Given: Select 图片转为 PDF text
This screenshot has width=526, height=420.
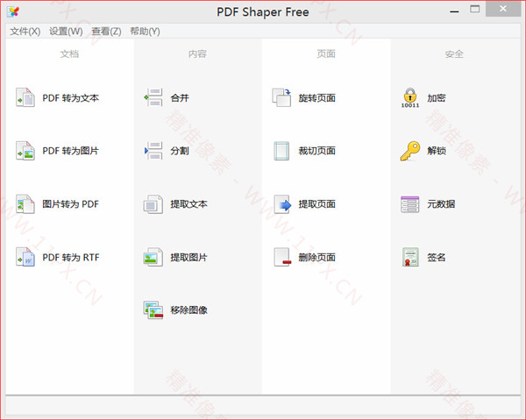Looking at the screenshot, I should pyautogui.click(x=70, y=204).
